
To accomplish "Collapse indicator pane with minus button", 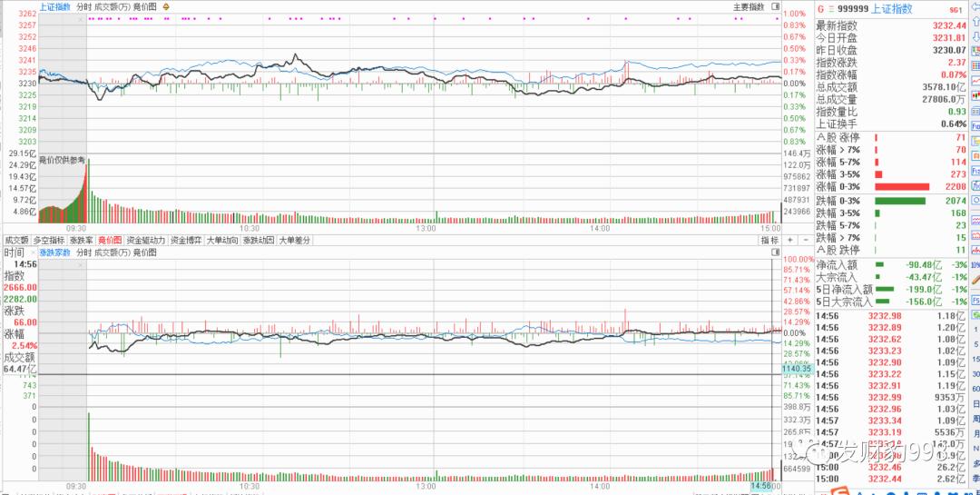I will pyautogui.click(x=806, y=240).
